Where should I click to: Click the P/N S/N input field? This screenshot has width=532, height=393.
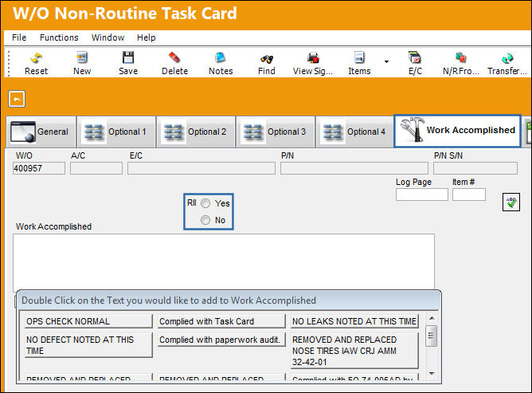point(475,168)
